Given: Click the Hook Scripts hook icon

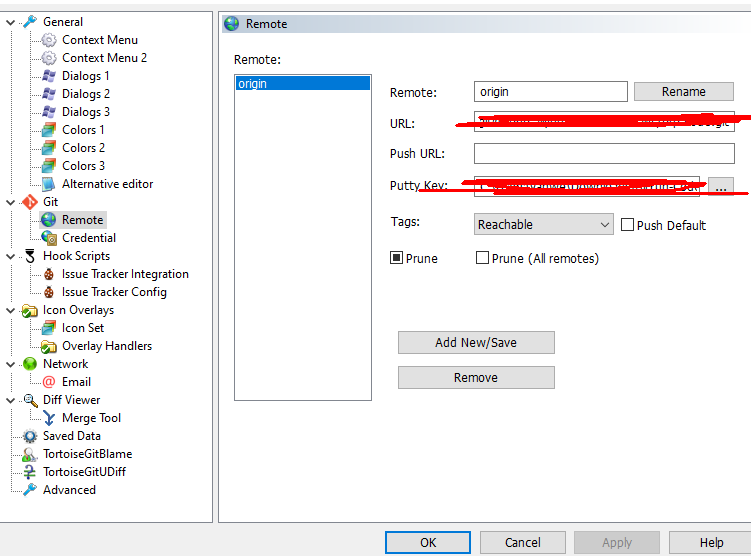Looking at the screenshot, I should pyautogui.click(x=30, y=256).
